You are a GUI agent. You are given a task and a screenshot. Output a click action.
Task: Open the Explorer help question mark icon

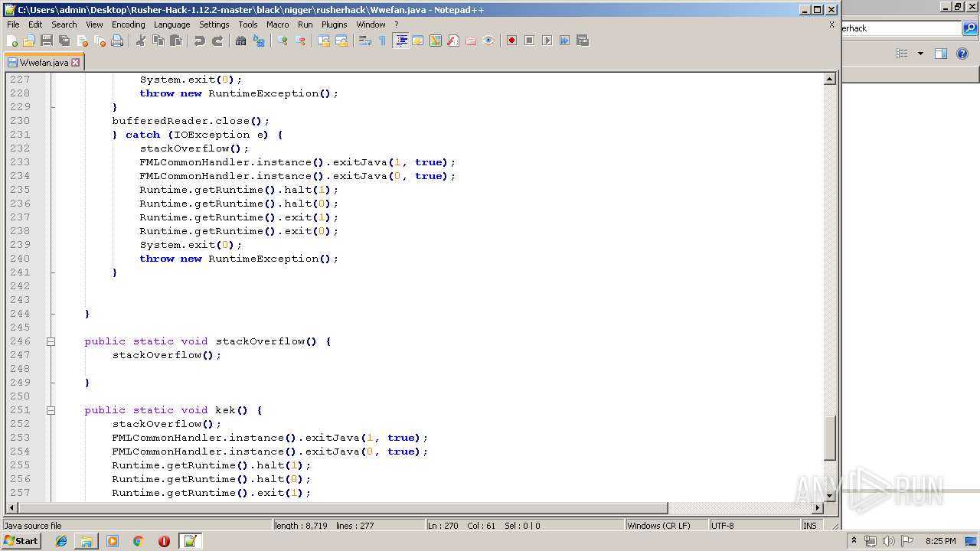tap(963, 54)
